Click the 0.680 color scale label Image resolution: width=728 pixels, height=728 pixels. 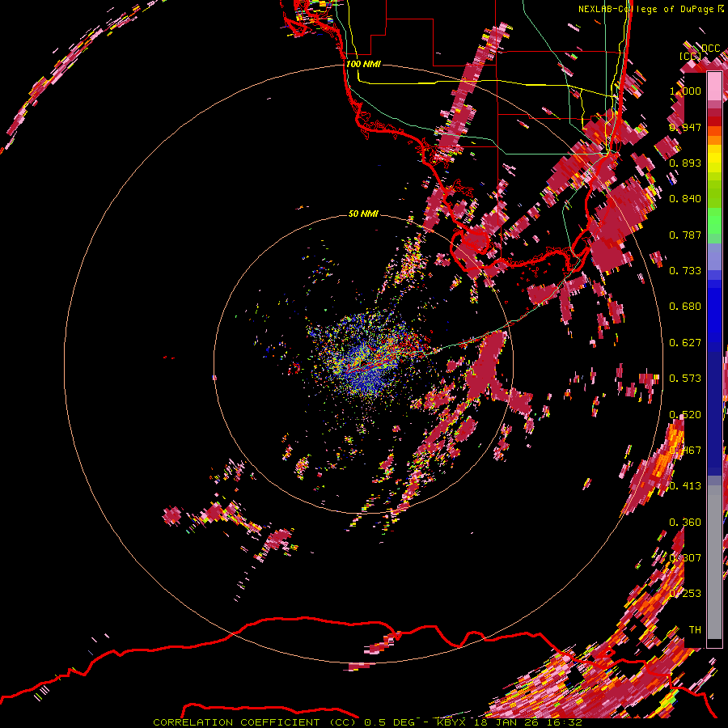click(685, 307)
